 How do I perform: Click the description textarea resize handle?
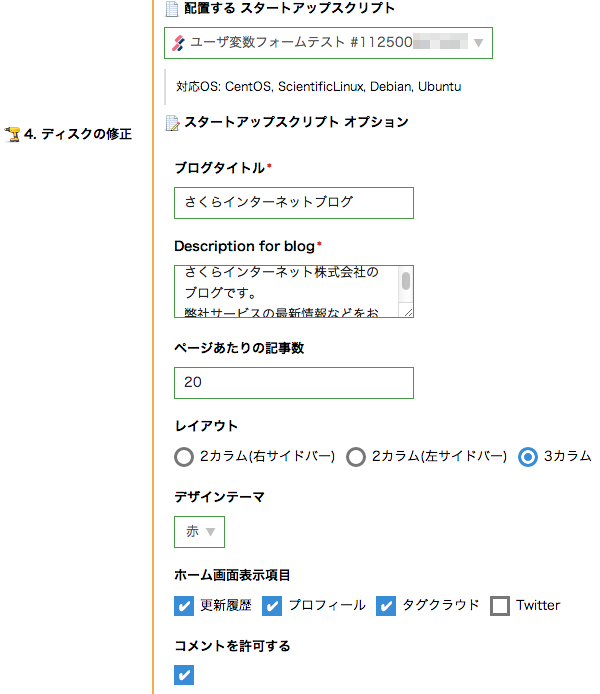click(x=408, y=312)
